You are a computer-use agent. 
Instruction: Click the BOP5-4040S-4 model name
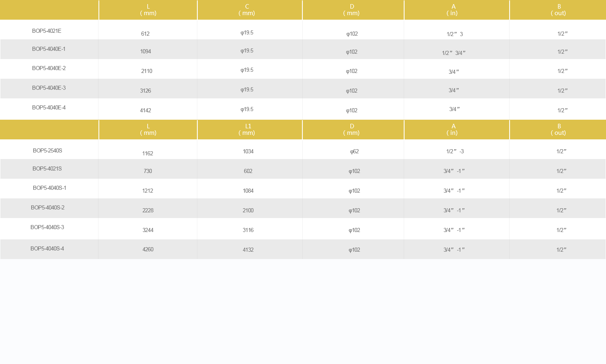click(x=47, y=249)
